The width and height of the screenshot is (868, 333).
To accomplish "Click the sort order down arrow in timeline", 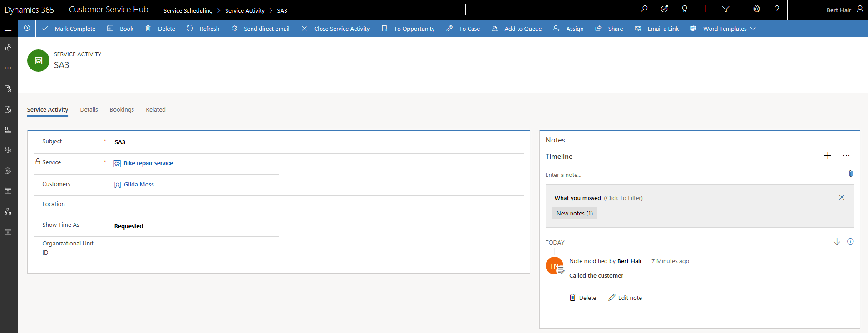I will coord(837,242).
